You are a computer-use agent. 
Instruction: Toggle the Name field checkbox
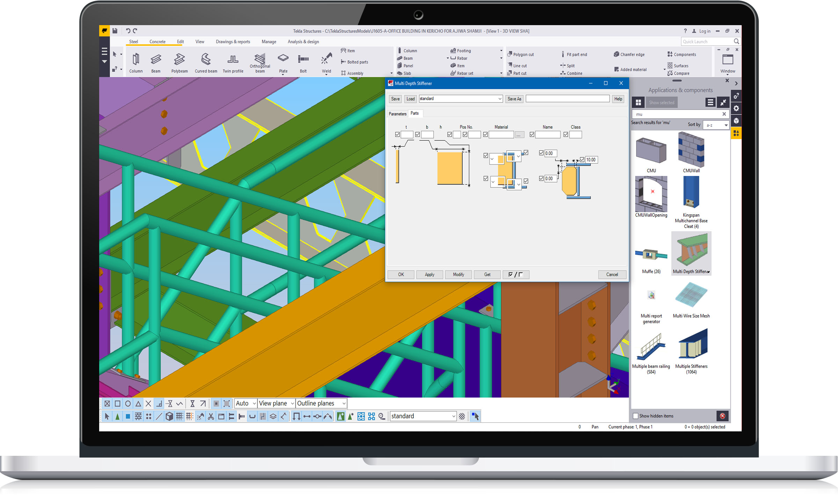click(532, 134)
